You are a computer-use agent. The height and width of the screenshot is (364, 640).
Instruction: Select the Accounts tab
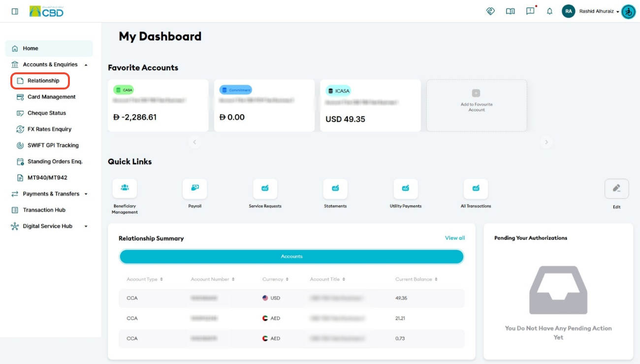pyautogui.click(x=291, y=257)
